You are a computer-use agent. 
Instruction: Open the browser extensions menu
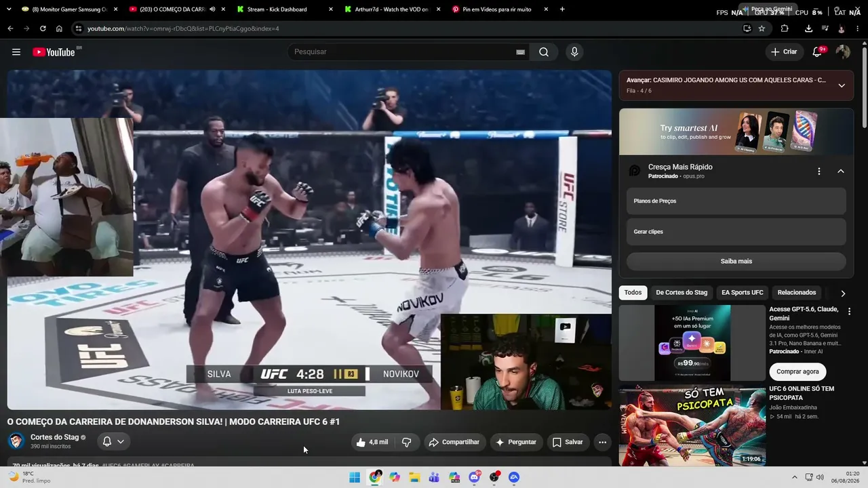[x=785, y=28]
